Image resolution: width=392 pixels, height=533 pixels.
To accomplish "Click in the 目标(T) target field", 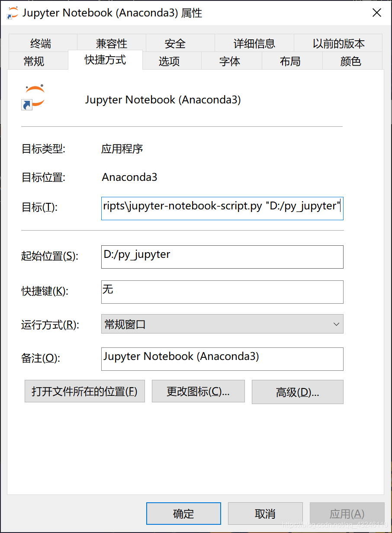I will coord(222,208).
